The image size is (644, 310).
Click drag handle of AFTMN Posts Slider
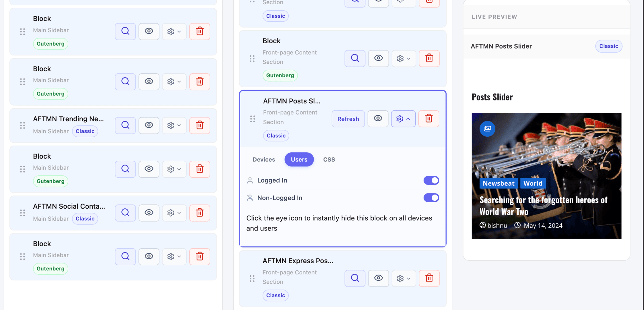click(x=253, y=119)
